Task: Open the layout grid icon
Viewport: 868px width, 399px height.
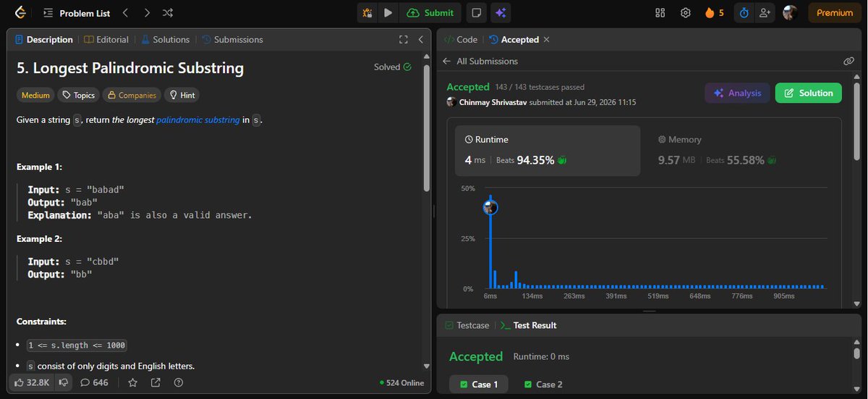Action: (660, 12)
